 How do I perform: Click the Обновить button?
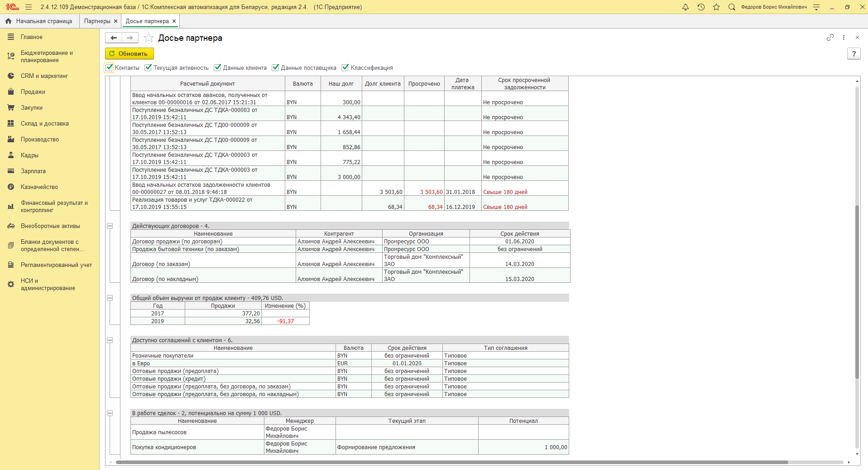click(x=129, y=53)
